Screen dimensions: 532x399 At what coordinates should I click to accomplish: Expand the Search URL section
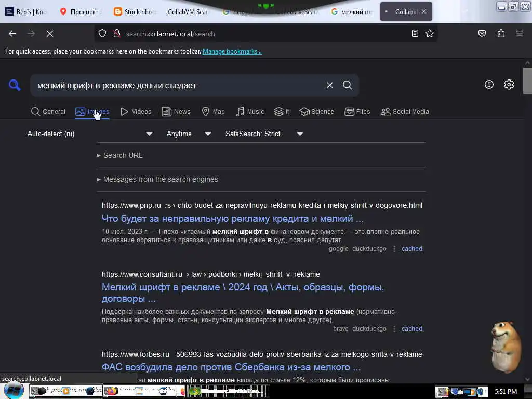click(120, 155)
